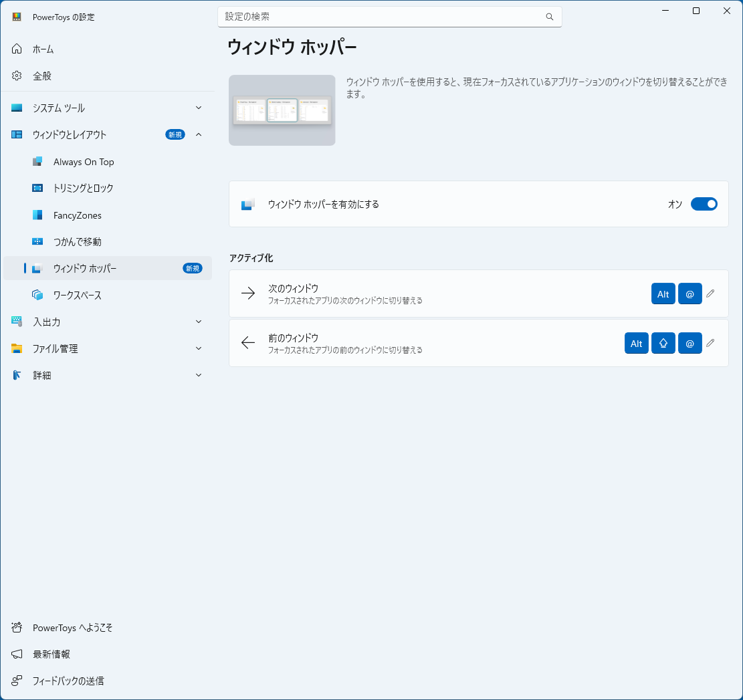Click the 最新情報 megaphone icon
The image size is (743, 700).
tap(17, 654)
